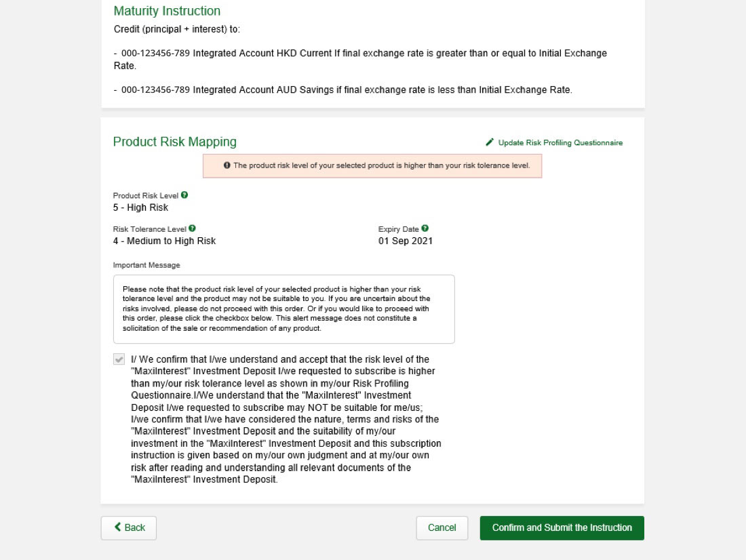Click the exclamation icon in the risk alert
Viewport: 746px width, 560px height.
[227, 165]
